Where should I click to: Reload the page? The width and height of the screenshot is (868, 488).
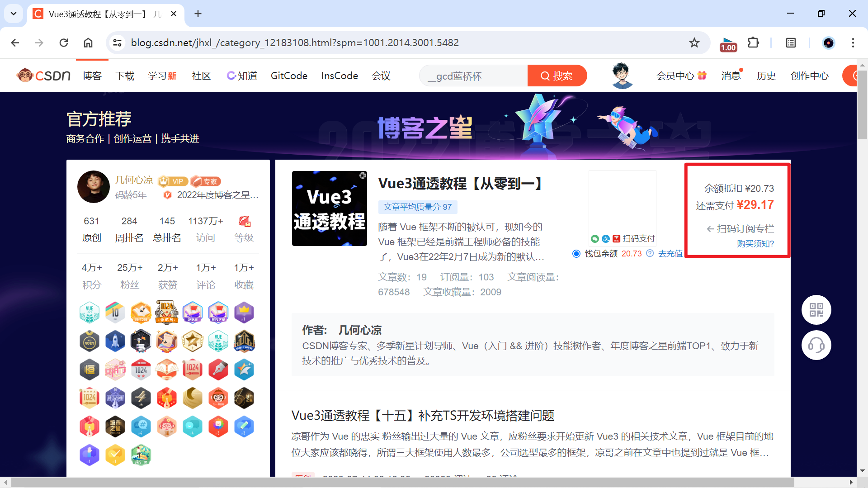[64, 43]
